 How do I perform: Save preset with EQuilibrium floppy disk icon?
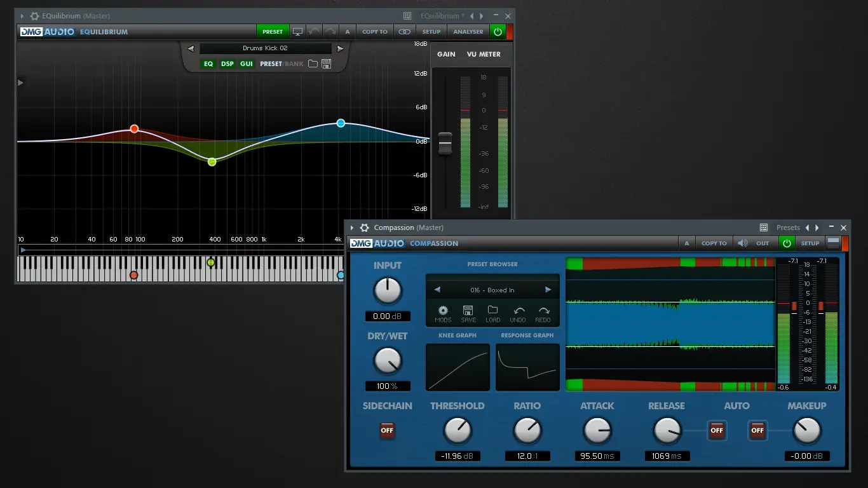click(x=327, y=64)
